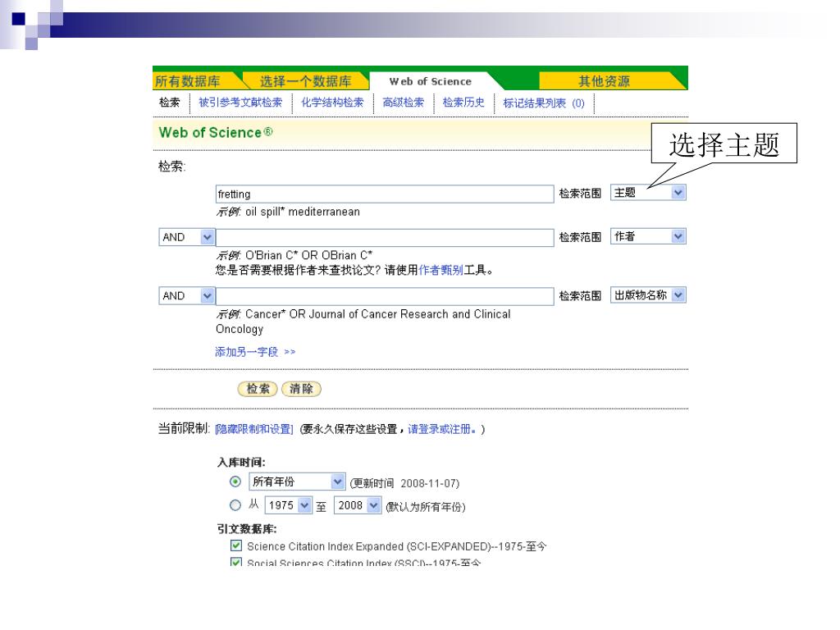Click 隐藏限制和设置 link
The width and height of the screenshot is (840, 630).
[254, 429]
